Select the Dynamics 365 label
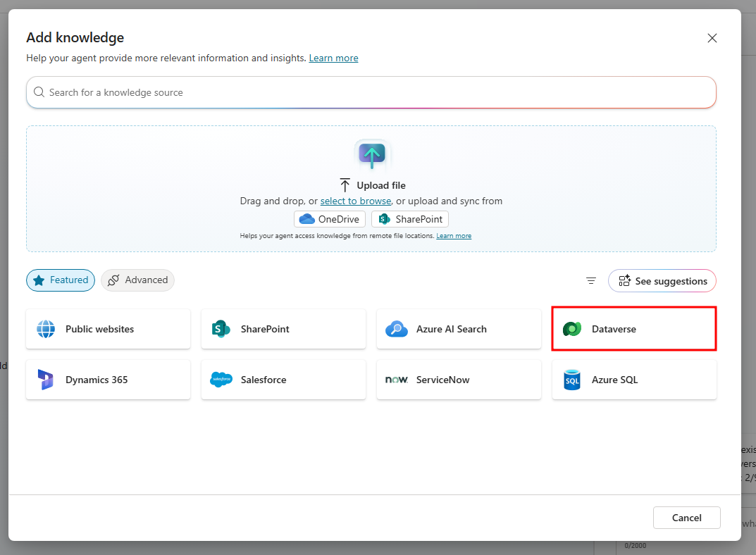The image size is (756, 555). click(97, 380)
